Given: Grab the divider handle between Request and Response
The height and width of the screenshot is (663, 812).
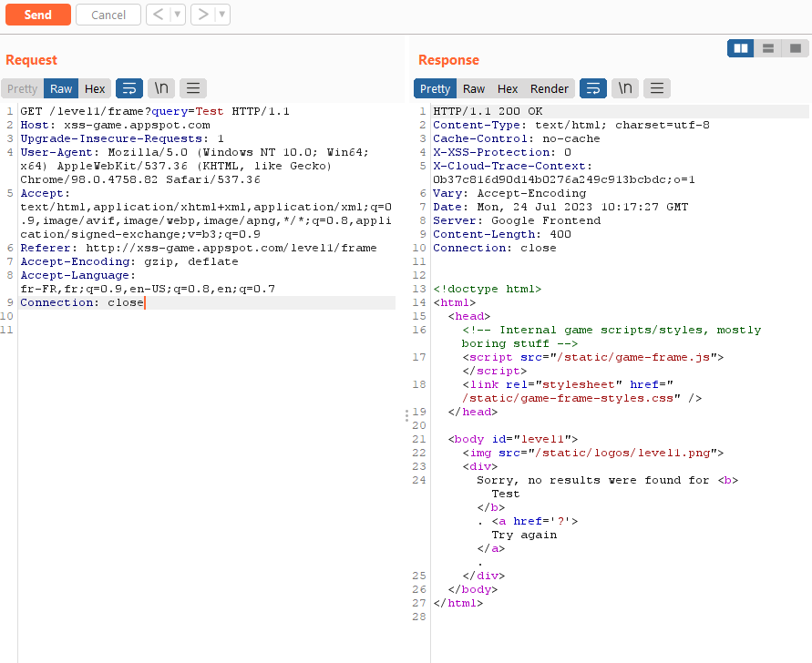Looking at the screenshot, I should (406, 415).
